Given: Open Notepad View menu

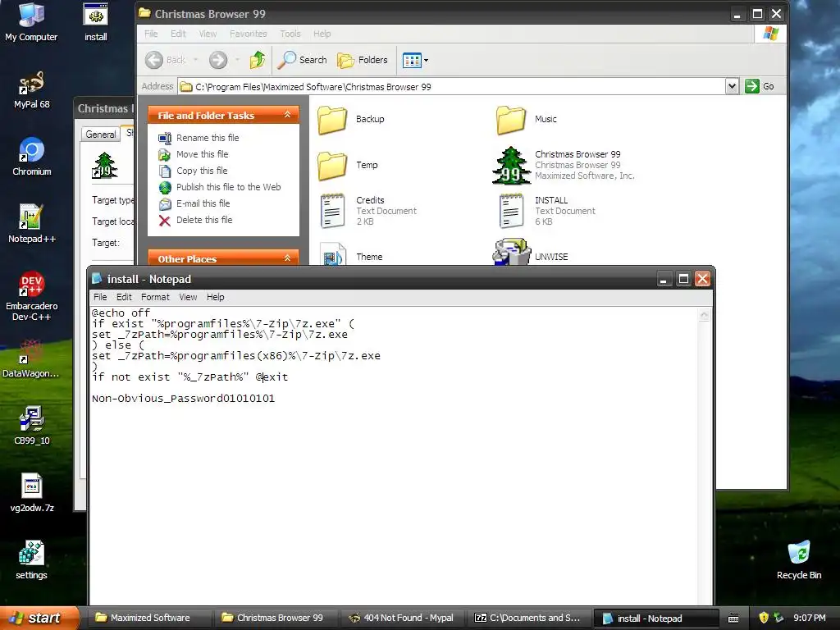Looking at the screenshot, I should coord(188,297).
